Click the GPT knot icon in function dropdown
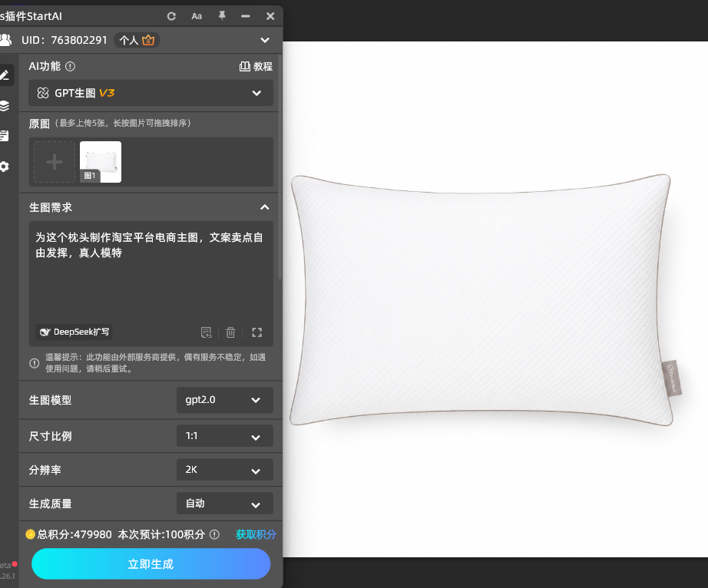Viewport: 708px width, 588px height. (43, 93)
